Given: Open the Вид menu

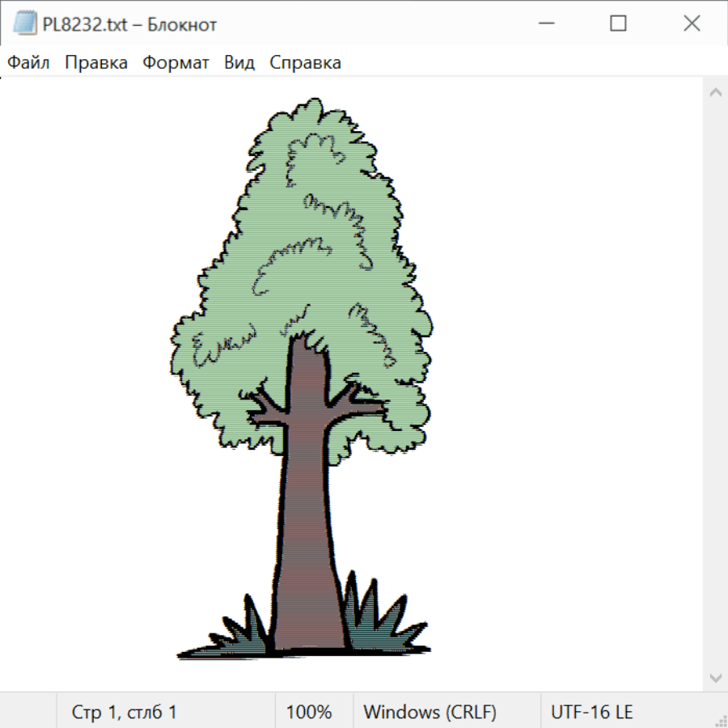Looking at the screenshot, I should click(x=239, y=63).
